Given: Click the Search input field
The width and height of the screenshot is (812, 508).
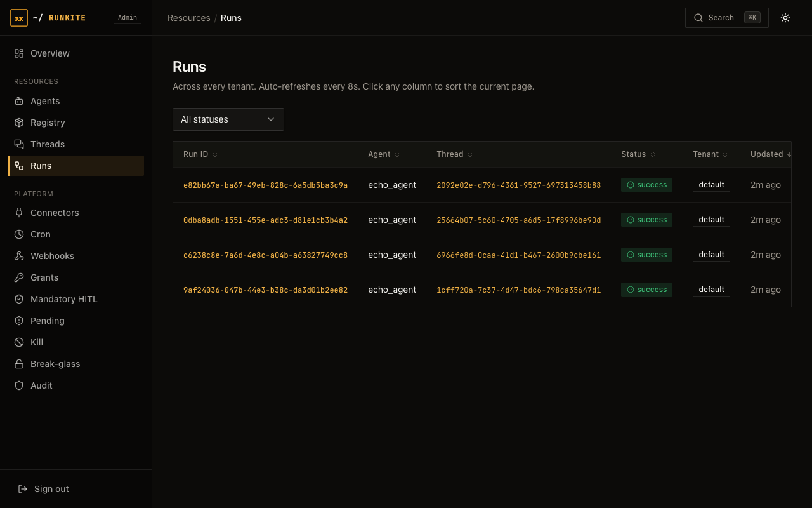Looking at the screenshot, I should (727, 18).
